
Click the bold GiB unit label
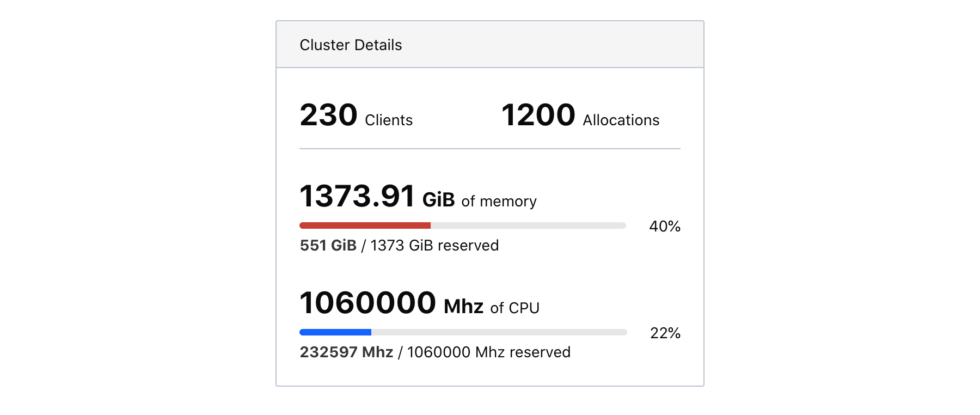[x=438, y=200]
